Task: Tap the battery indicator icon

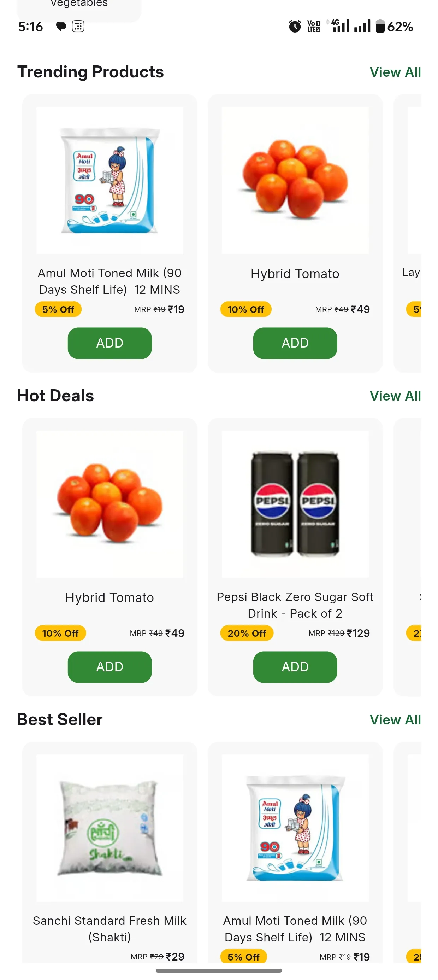Action: pyautogui.click(x=380, y=26)
